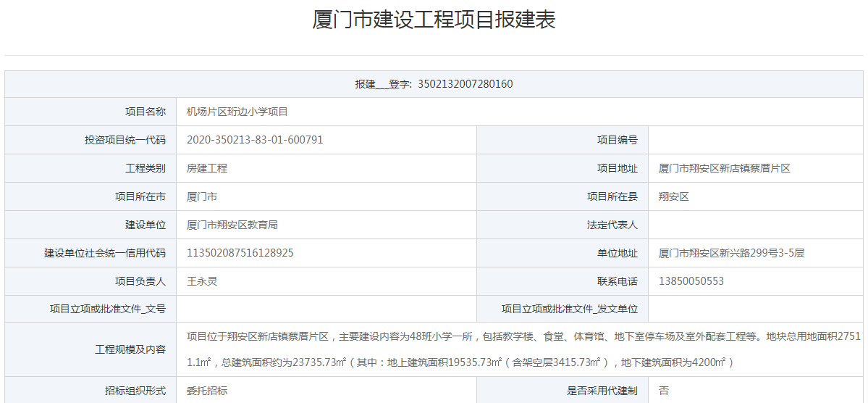The height and width of the screenshot is (403, 868).
Task: Select credit code 113502087516128925
Action: pyautogui.click(x=240, y=254)
